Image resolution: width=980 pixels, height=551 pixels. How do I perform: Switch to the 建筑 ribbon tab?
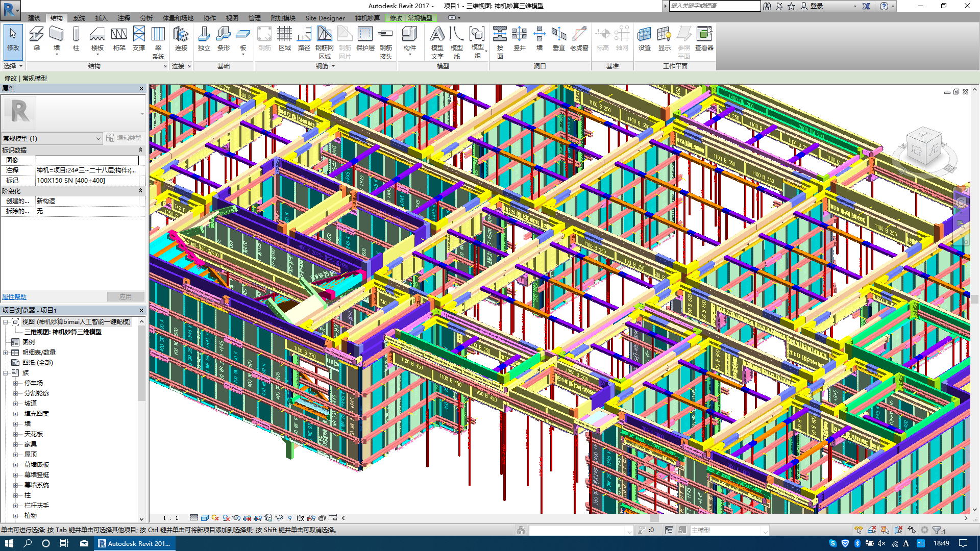tap(34, 18)
